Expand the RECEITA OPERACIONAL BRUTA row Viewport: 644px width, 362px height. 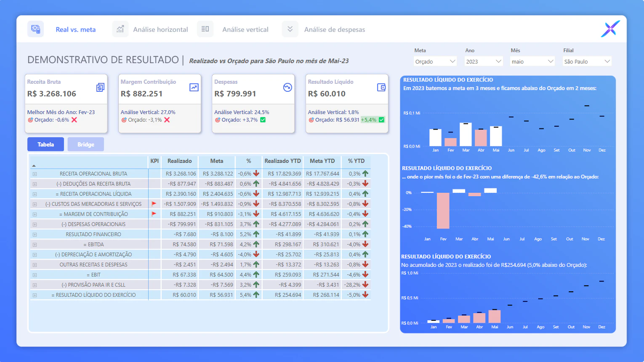tap(35, 174)
